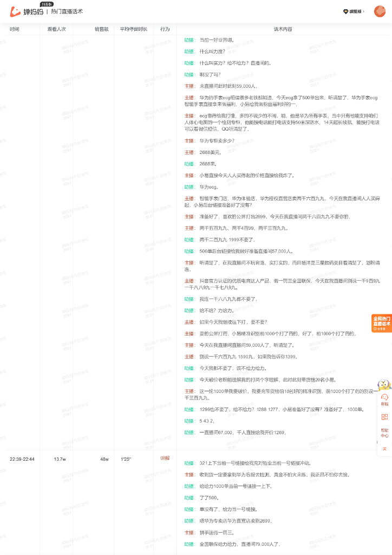This screenshot has width=392, height=555.
Task: Click the line 2688来。
Action: [x=208, y=164]
